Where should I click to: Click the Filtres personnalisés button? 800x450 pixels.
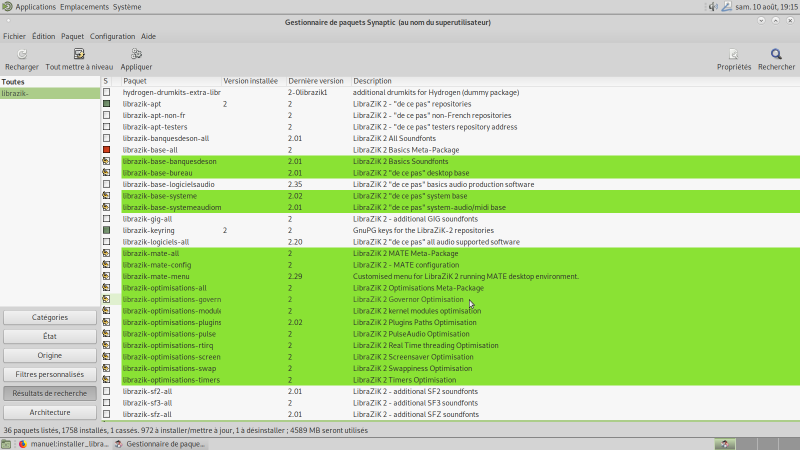[x=49, y=374]
